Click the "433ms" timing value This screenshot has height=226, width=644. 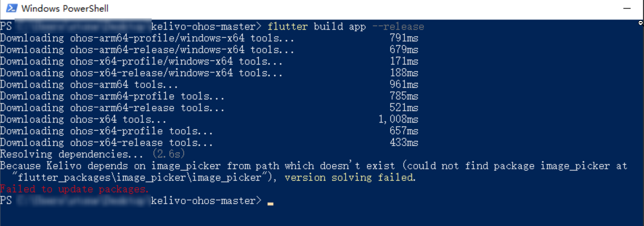[x=404, y=143]
